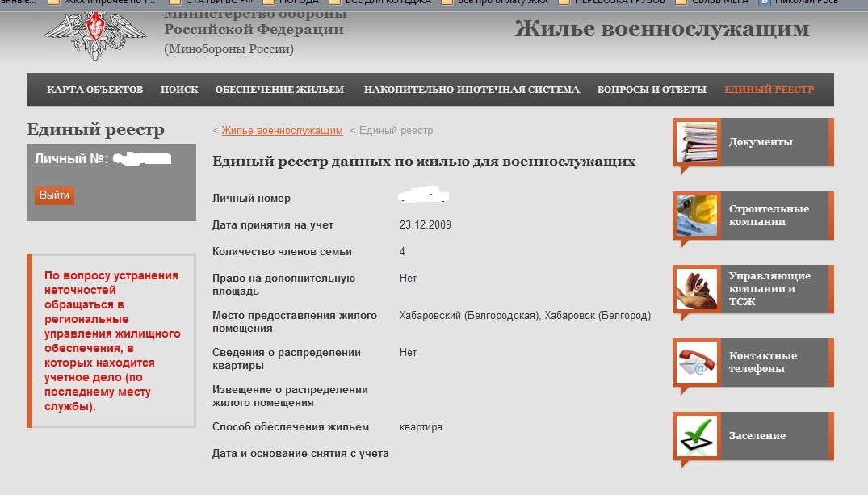This screenshot has width=868, height=495.
Task: Click the red telephone contacts icon
Action: point(696,363)
